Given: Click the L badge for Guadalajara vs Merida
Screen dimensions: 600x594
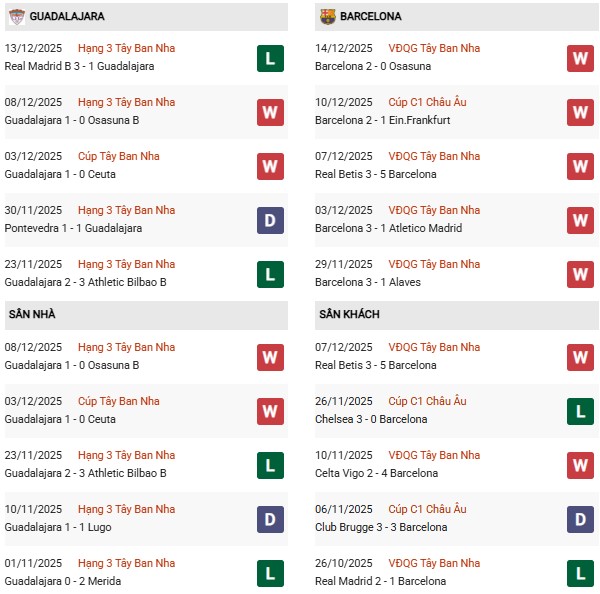Looking at the screenshot, I should [270, 573].
